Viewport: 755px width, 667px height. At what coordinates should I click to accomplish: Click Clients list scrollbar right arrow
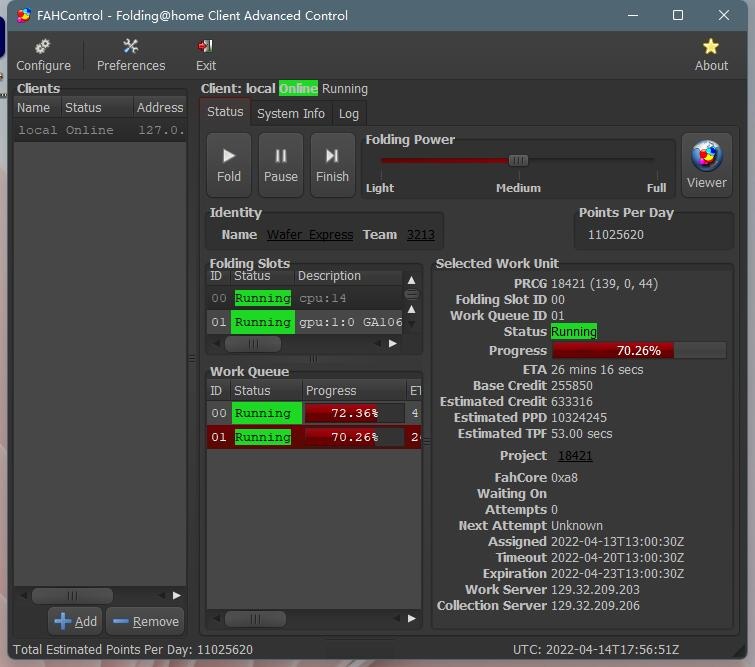coord(177,596)
